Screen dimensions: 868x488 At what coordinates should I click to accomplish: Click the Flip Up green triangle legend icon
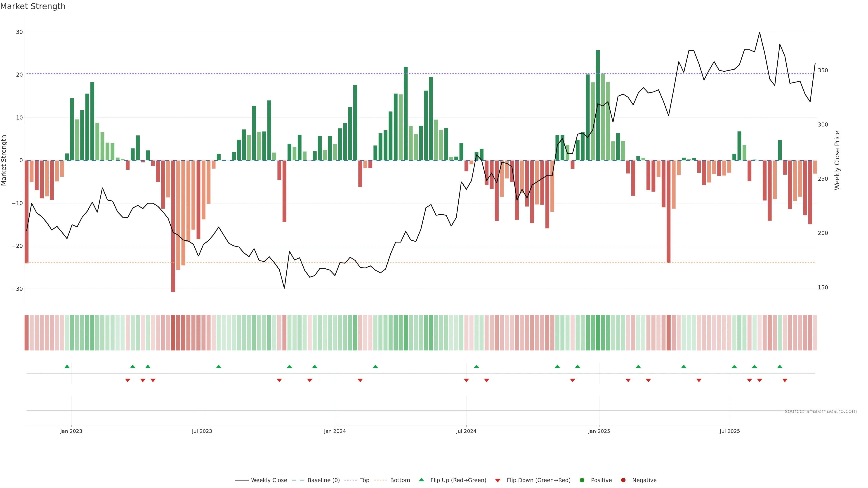[x=421, y=480]
